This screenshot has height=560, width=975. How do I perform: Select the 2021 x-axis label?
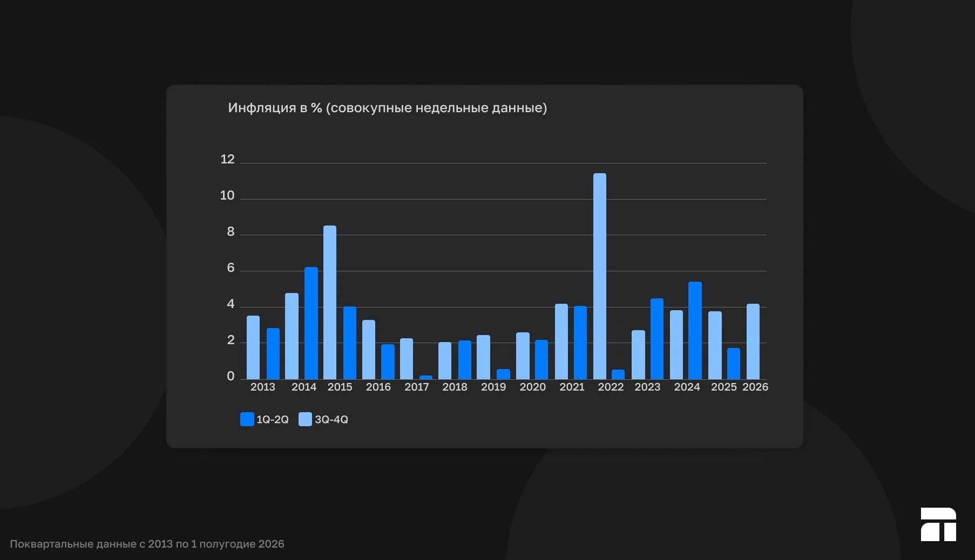click(x=572, y=387)
